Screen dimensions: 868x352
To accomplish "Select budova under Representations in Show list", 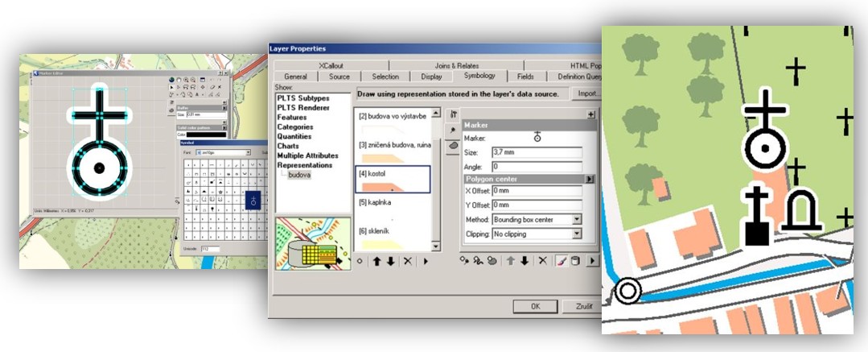I will click(299, 175).
